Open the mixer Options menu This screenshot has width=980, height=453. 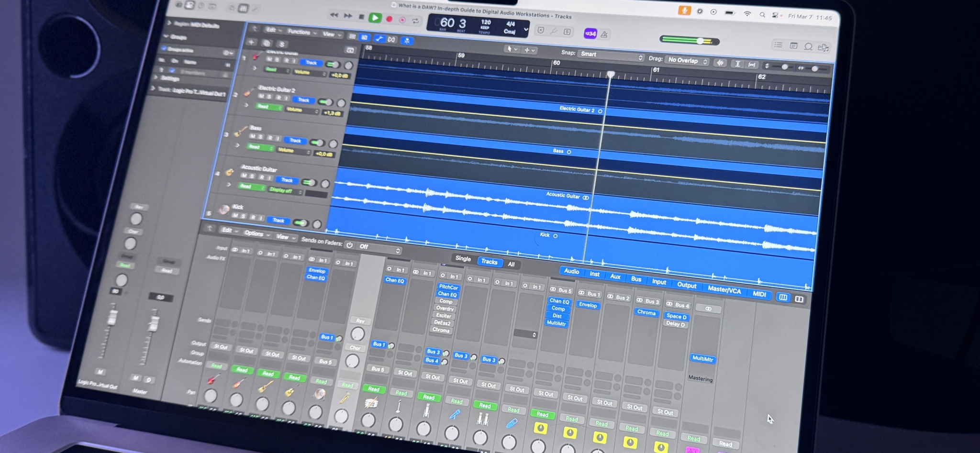click(257, 233)
